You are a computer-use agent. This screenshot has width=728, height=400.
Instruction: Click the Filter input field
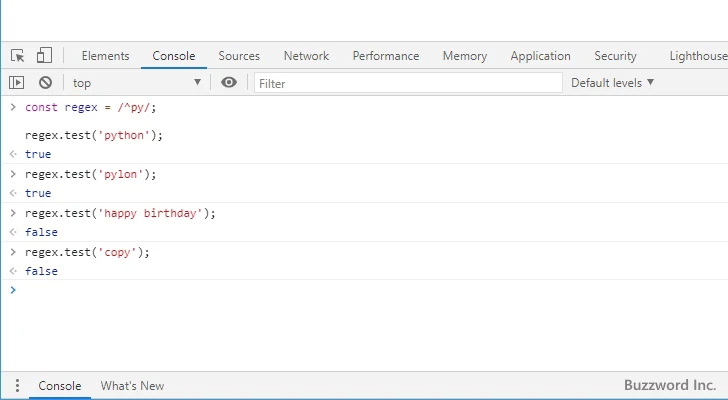tap(405, 83)
